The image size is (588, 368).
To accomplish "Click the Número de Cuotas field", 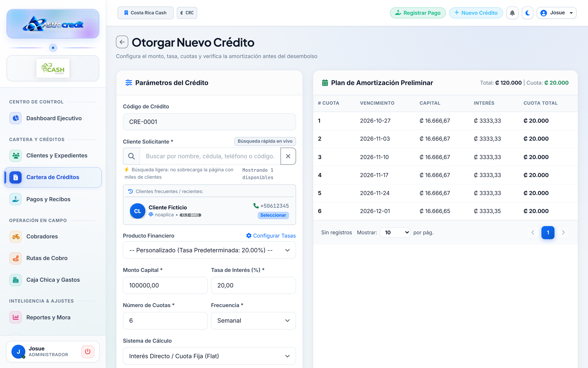I will 165,321.
